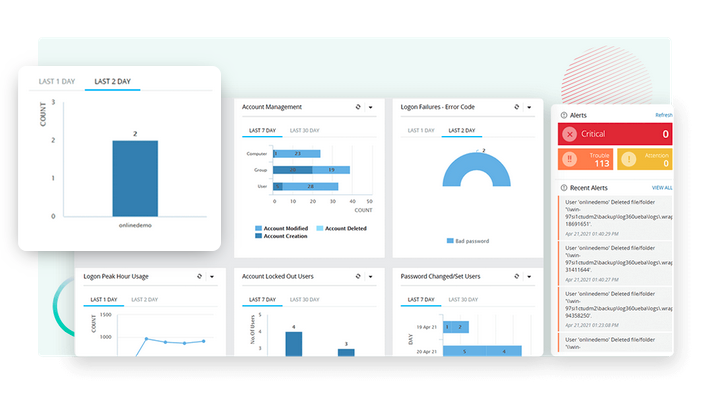
Task: Select Last 1 Day tab in Logon Failures
Action: click(x=419, y=130)
